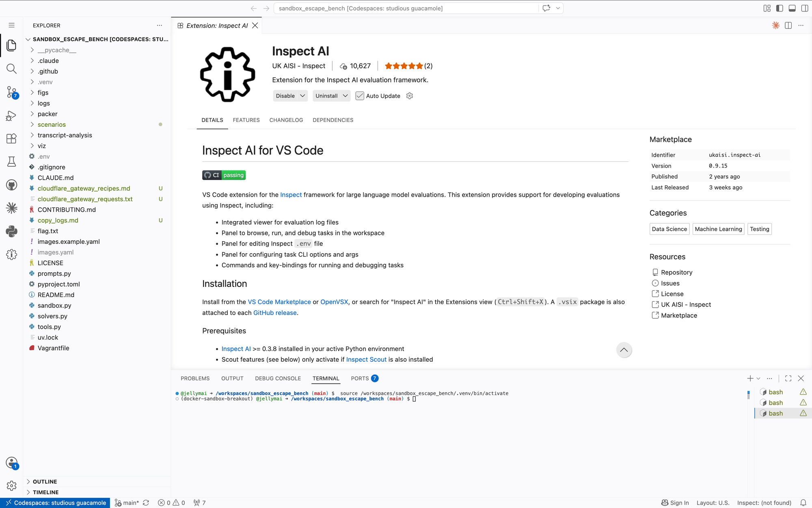Screen dimensions: 812x508
Task: Open terminal panel More Actions menu
Action: [x=769, y=378]
